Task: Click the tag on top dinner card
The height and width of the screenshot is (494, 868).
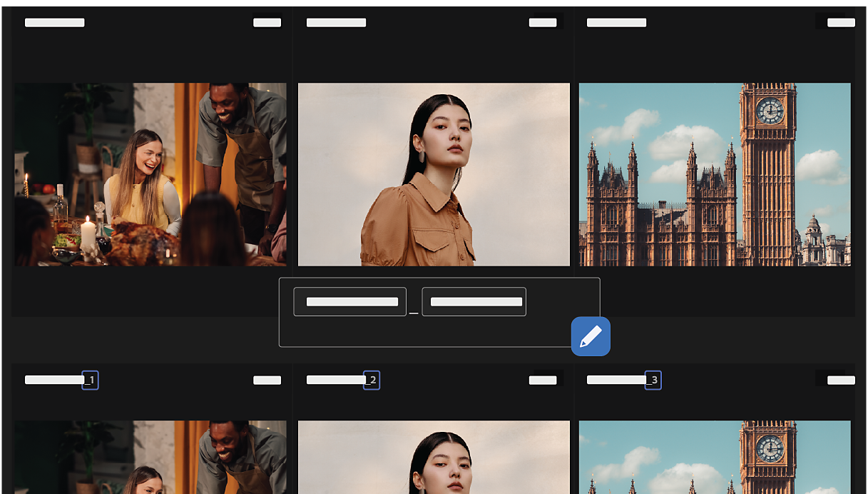Action: (267, 23)
